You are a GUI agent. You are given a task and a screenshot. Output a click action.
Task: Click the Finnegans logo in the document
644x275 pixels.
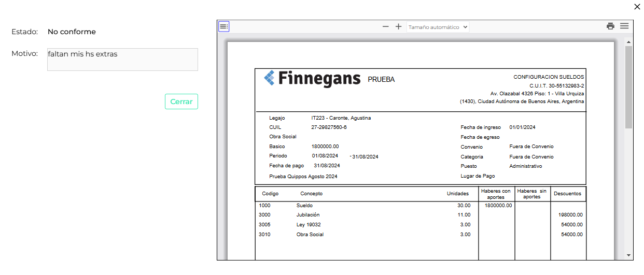[x=312, y=78]
